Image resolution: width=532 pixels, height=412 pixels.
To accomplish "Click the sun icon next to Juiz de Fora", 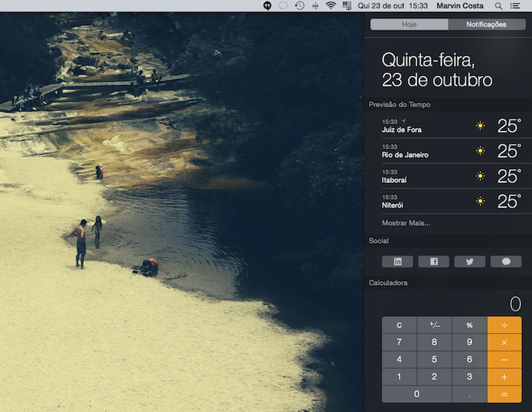I will pyautogui.click(x=480, y=125).
